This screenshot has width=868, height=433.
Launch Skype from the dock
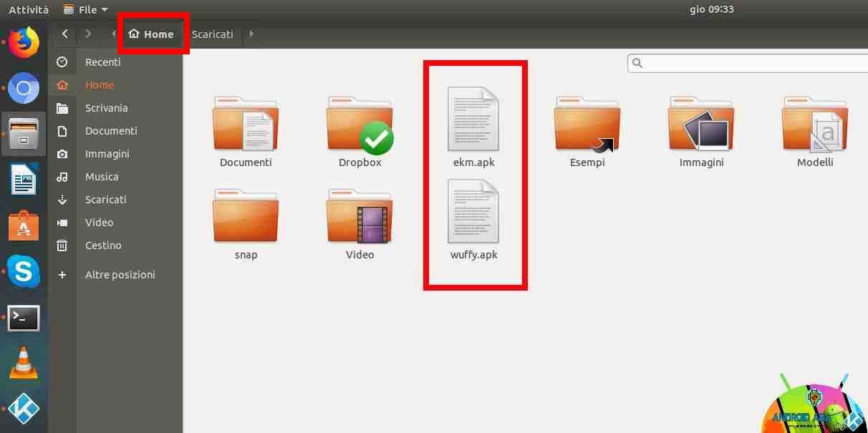pyautogui.click(x=24, y=271)
